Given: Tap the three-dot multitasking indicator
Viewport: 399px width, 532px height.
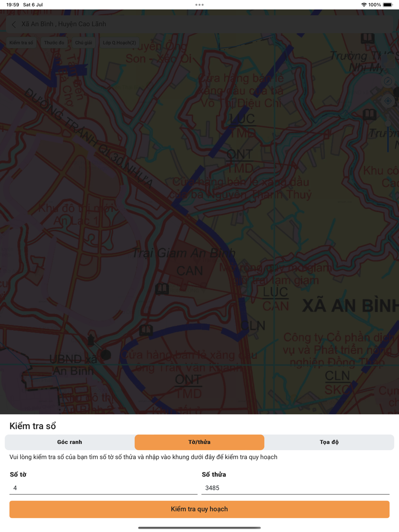Looking at the screenshot, I should (x=199, y=5).
